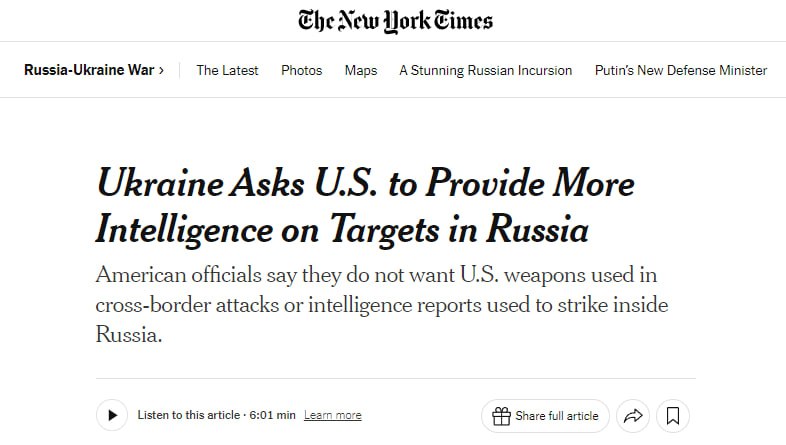
Task: Open A Stunning Russian Incursion link
Action: pyautogui.click(x=485, y=70)
